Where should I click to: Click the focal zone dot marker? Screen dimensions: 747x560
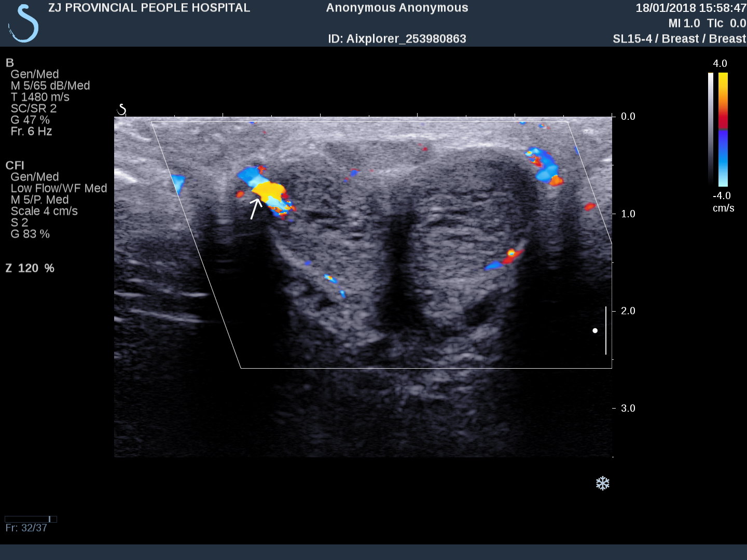pyautogui.click(x=595, y=330)
